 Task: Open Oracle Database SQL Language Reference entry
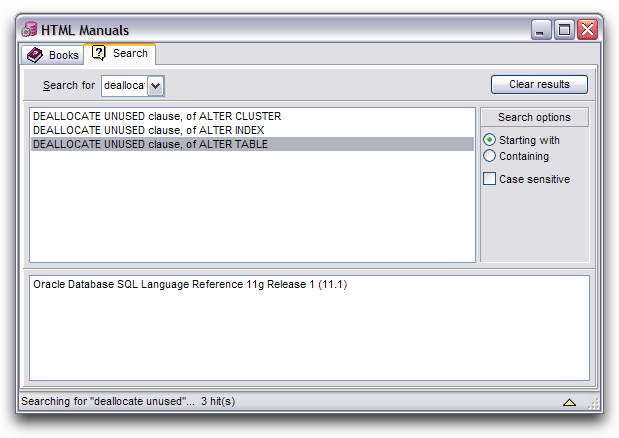coord(190,285)
